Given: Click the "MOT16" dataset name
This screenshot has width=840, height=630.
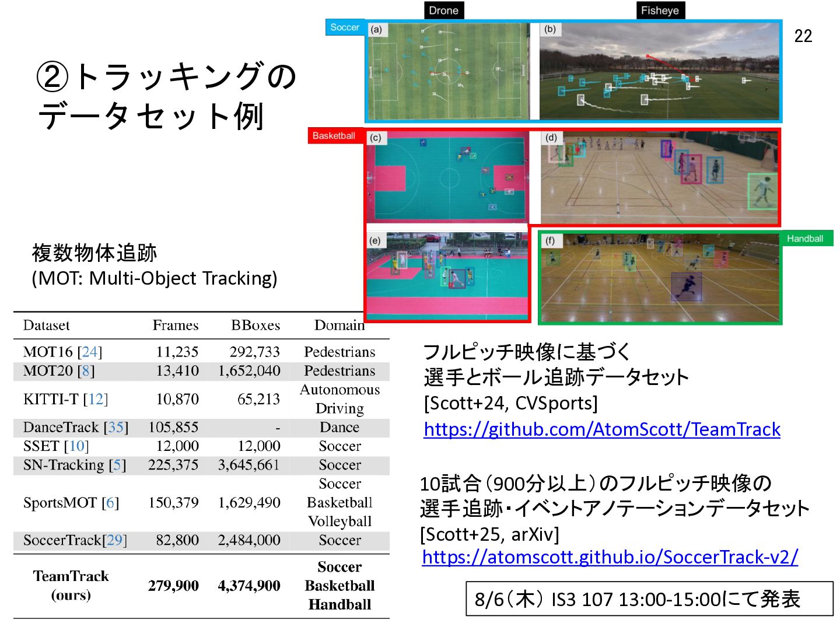Looking at the screenshot, I should [48, 352].
